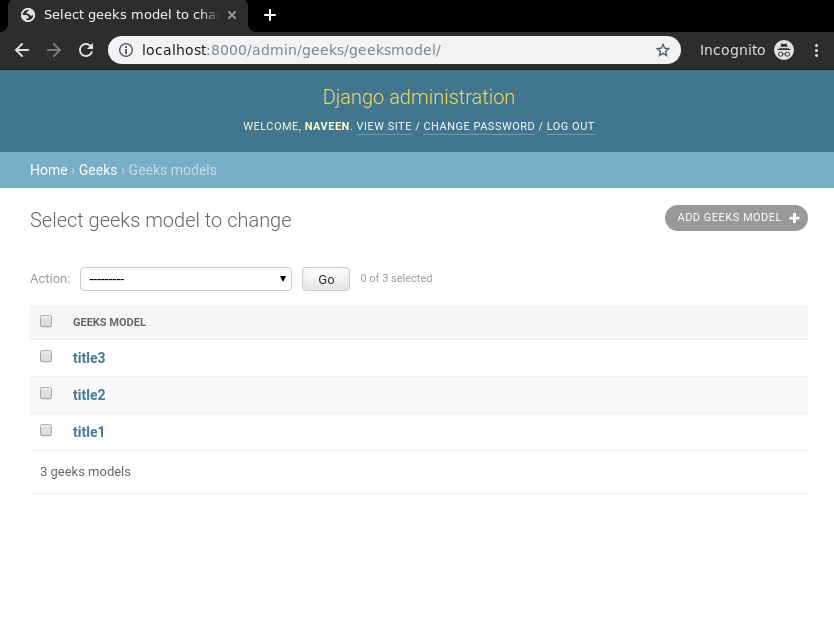Open a new tab with plus icon
The image size is (834, 625).
click(x=270, y=15)
